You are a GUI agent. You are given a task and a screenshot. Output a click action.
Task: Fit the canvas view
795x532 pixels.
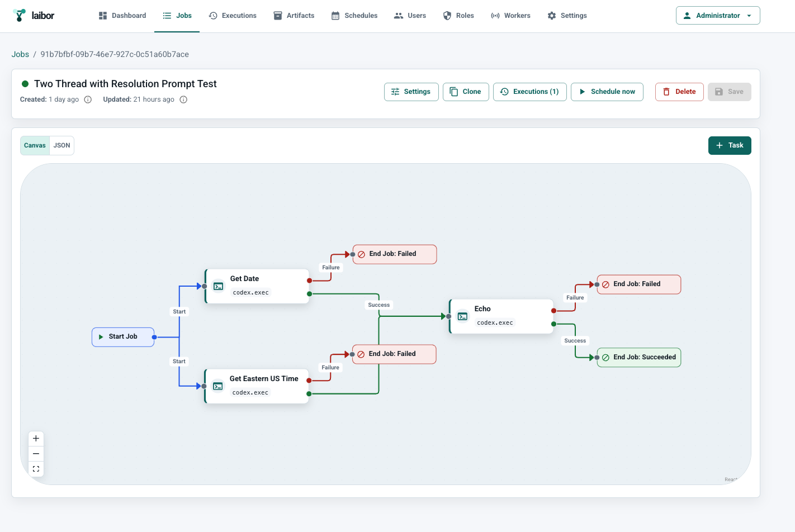click(x=36, y=469)
